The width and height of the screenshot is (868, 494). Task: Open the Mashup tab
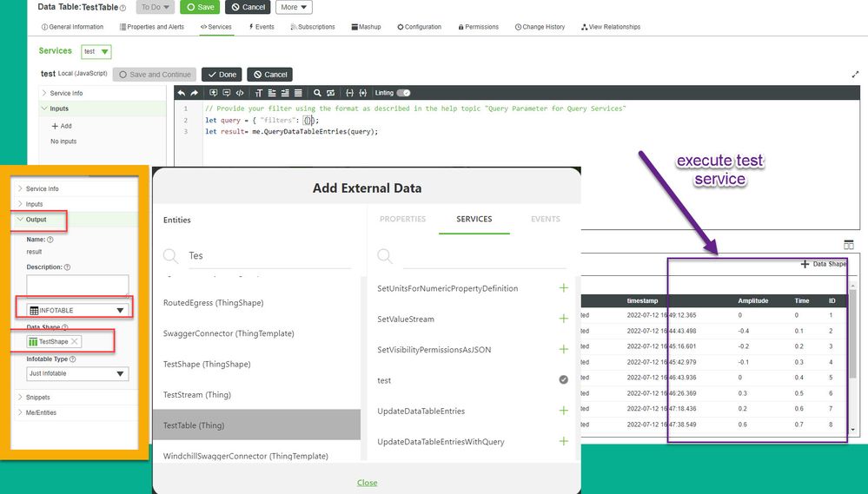(x=367, y=27)
